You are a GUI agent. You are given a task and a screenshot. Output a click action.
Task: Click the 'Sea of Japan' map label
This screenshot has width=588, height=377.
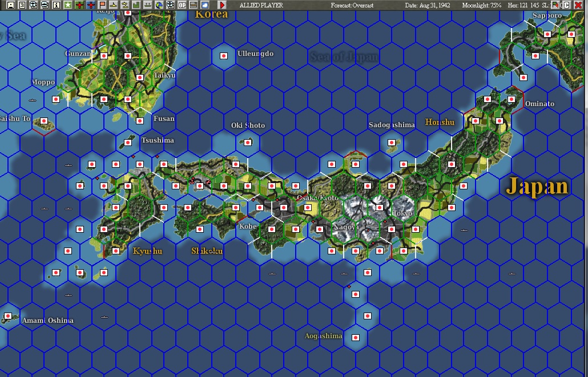(344, 56)
